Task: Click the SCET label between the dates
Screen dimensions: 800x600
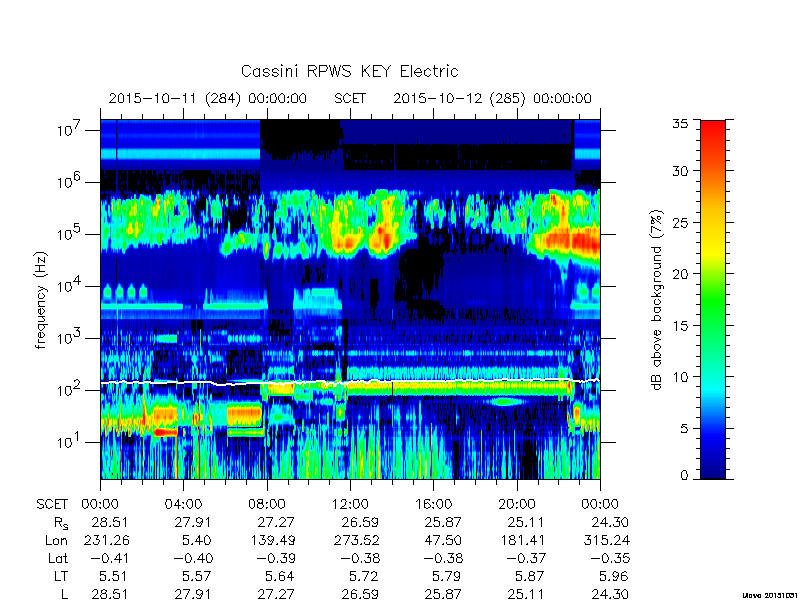Action: point(350,98)
